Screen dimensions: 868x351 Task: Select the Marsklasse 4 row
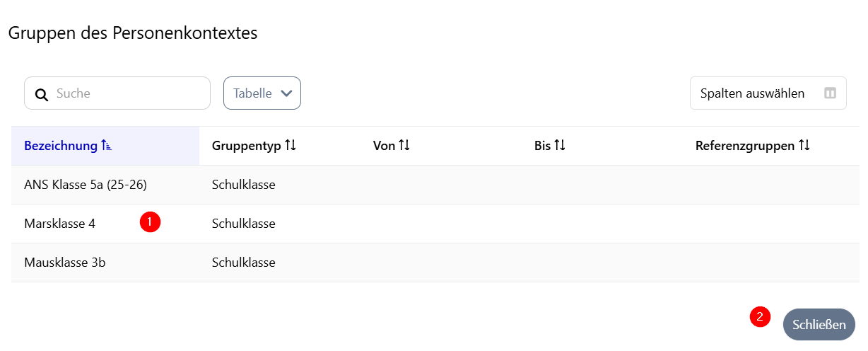point(60,224)
